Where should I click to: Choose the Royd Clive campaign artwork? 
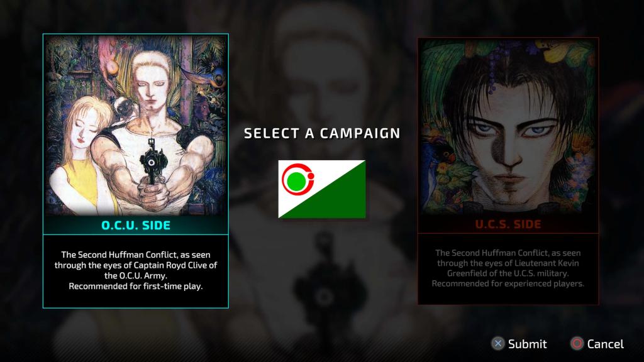(x=136, y=125)
